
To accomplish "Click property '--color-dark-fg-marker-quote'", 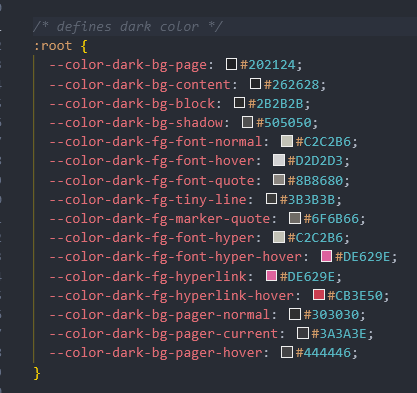I will (160, 219).
